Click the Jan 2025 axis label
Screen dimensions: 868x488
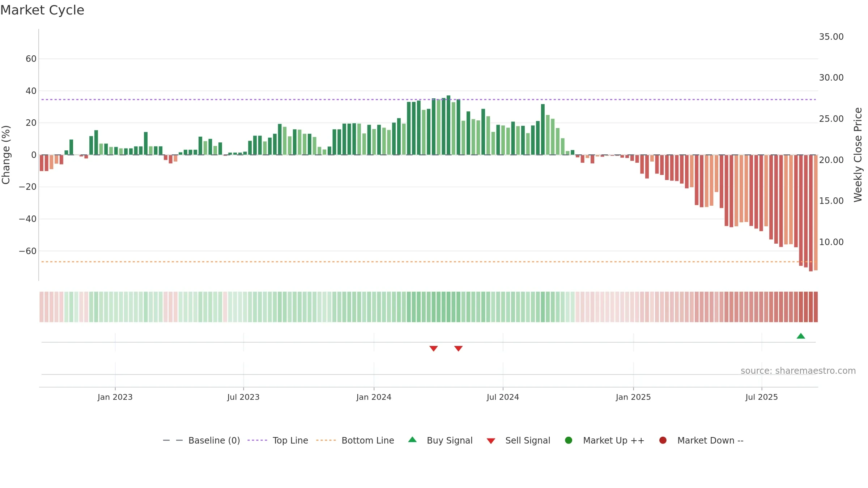(633, 397)
